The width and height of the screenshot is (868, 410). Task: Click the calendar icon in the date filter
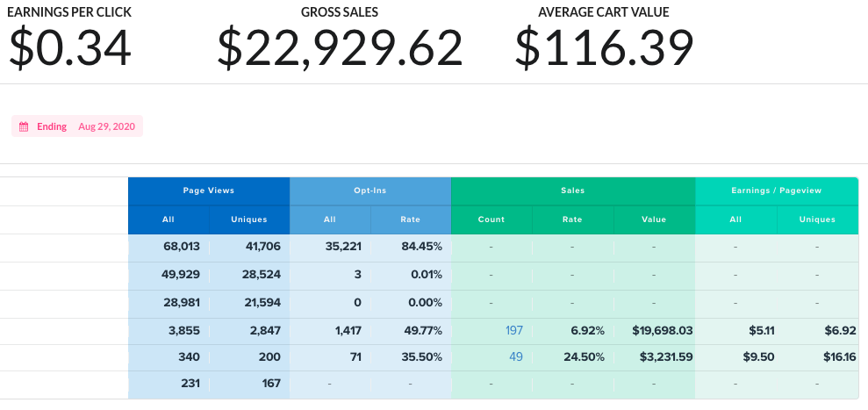click(x=25, y=126)
